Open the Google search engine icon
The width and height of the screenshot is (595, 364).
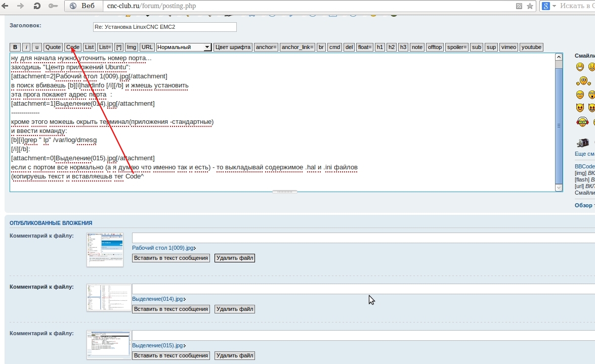point(545,6)
